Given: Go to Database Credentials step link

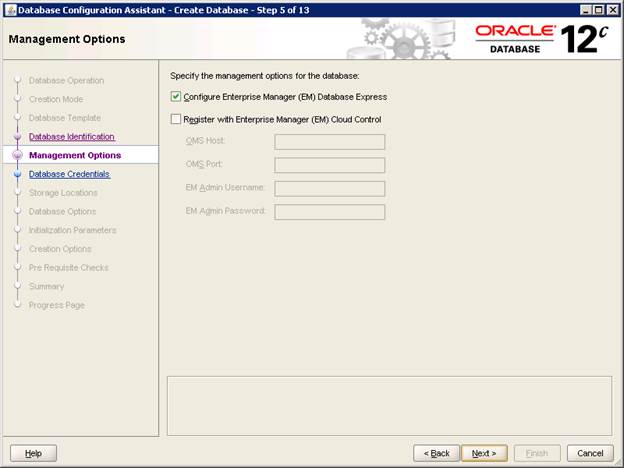Looking at the screenshot, I should coord(69,174).
